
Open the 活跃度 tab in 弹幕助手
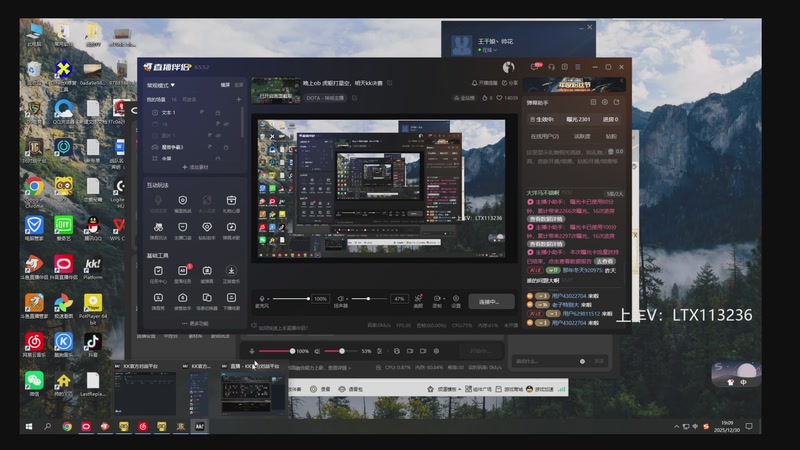(582, 136)
